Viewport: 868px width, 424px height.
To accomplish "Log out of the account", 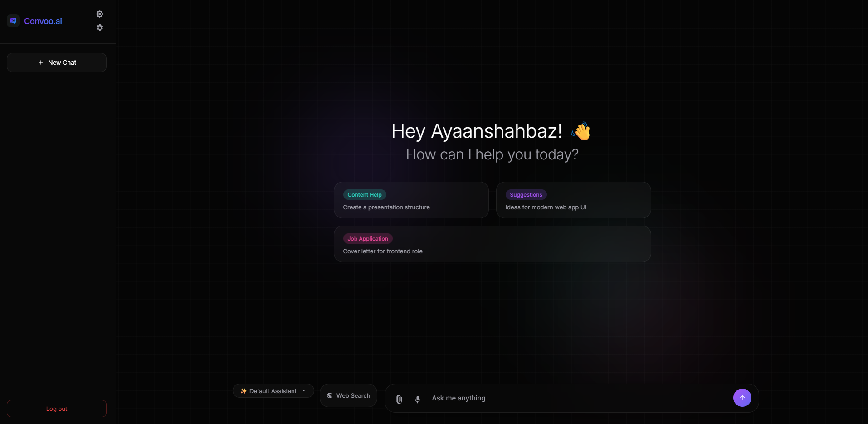I will (x=57, y=409).
